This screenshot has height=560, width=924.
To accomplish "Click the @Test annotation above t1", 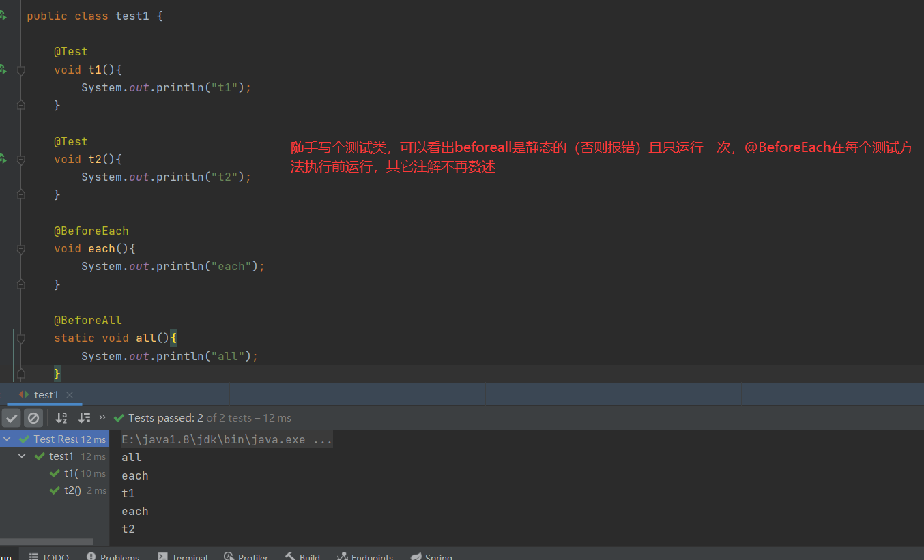I will (x=71, y=51).
